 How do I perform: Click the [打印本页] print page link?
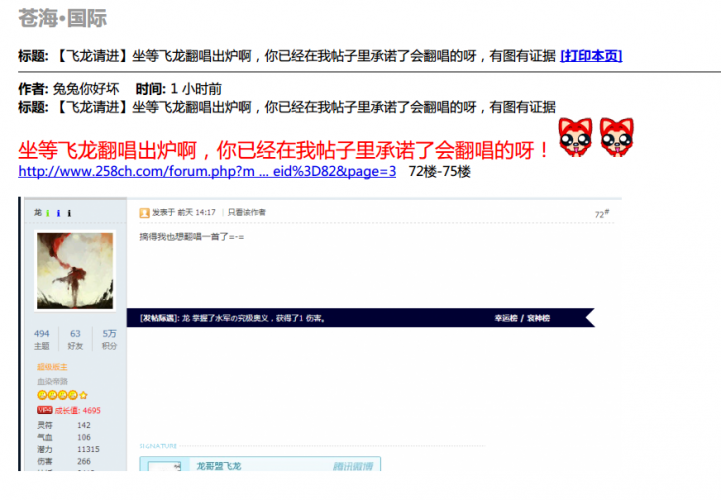(x=591, y=56)
